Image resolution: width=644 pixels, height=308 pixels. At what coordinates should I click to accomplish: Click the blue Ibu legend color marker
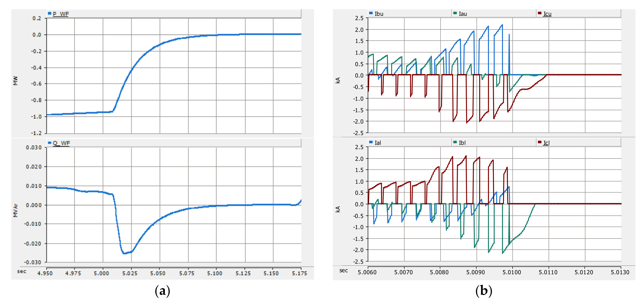371,13
